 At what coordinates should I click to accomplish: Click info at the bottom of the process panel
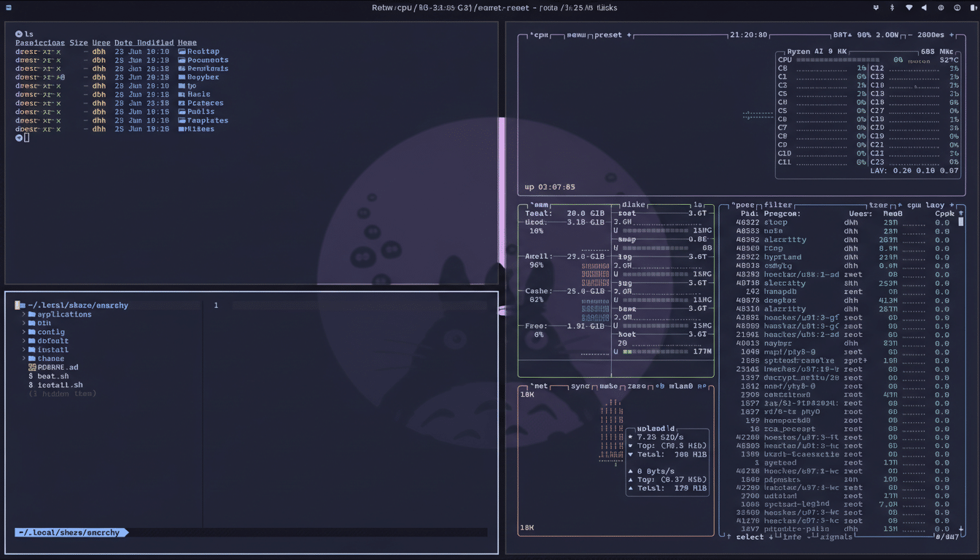click(793, 537)
